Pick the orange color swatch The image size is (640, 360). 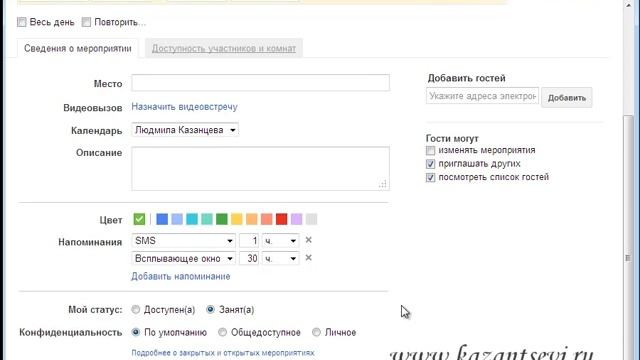[x=252, y=219]
